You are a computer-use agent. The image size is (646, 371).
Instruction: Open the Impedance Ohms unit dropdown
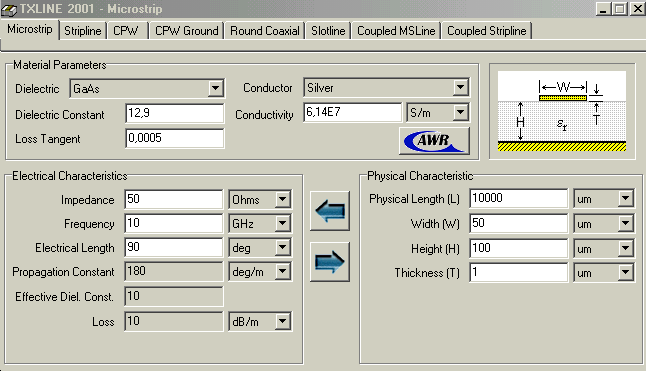[x=282, y=199]
